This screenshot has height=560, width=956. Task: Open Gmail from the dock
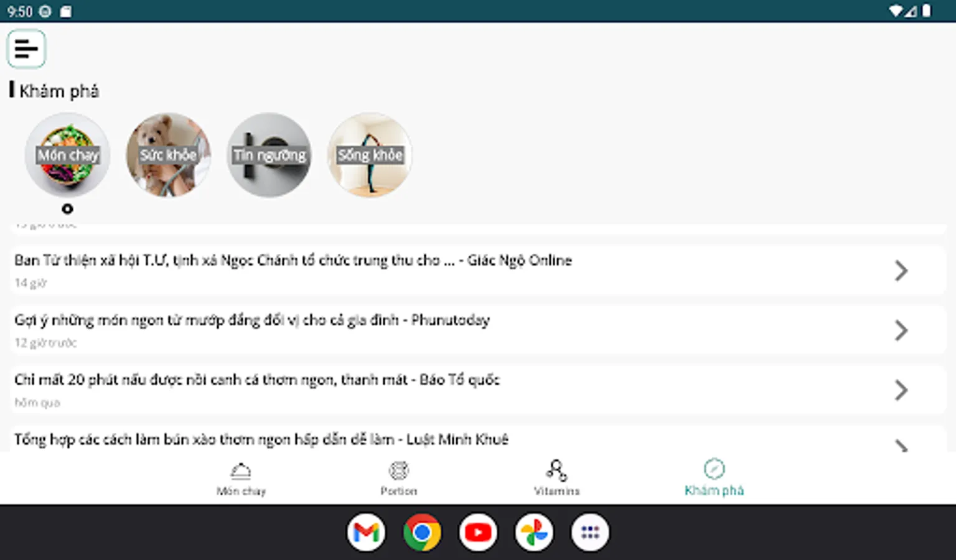367,532
